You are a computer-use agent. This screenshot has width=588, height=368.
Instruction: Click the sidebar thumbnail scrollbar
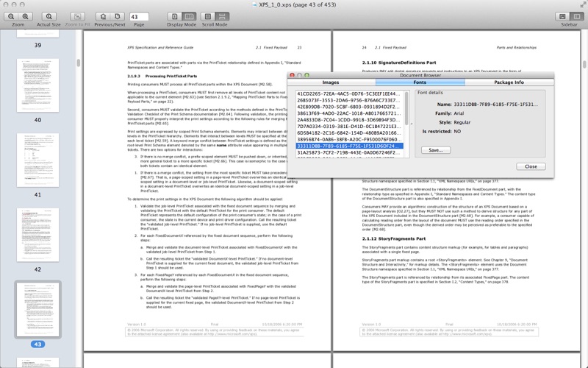79,63
